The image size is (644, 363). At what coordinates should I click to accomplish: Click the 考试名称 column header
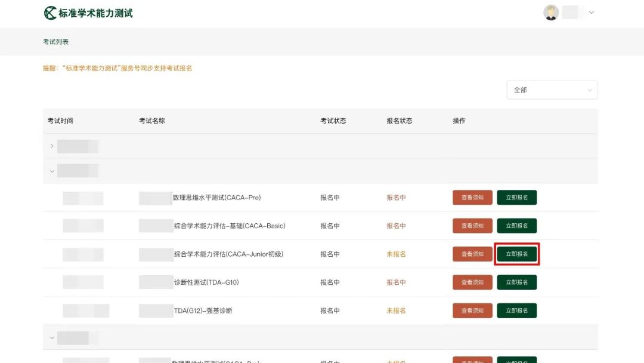click(x=152, y=121)
